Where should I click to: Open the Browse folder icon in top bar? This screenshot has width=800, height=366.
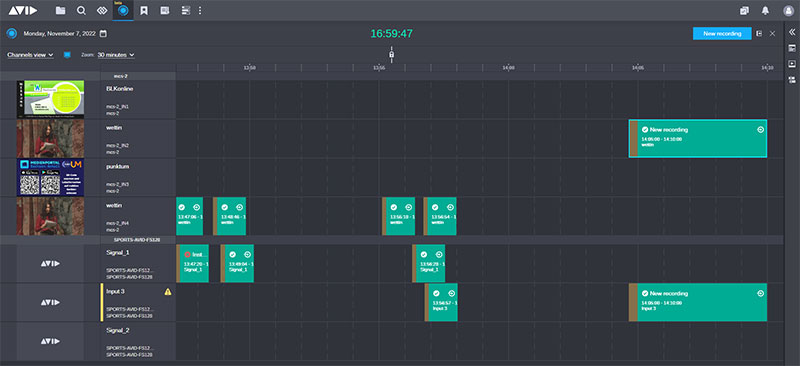coord(60,10)
